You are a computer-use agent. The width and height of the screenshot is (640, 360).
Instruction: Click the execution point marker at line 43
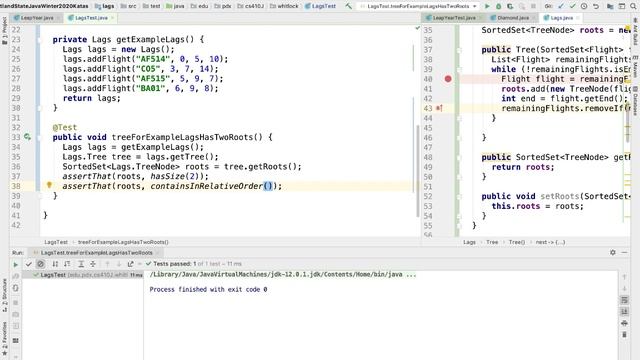439,108
